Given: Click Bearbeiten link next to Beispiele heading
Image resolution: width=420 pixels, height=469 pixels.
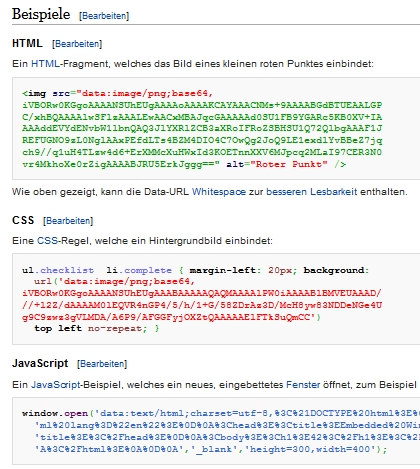Looking at the screenshot, I should point(104,16).
